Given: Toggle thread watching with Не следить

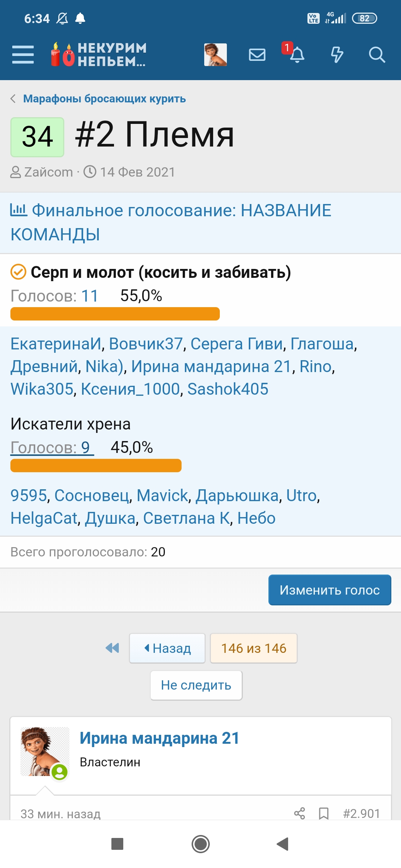Looking at the screenshot, I should click(196, 685).
